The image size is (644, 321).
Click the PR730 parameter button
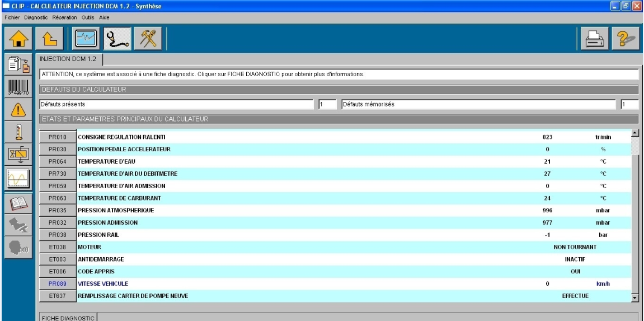coord(58,174)
